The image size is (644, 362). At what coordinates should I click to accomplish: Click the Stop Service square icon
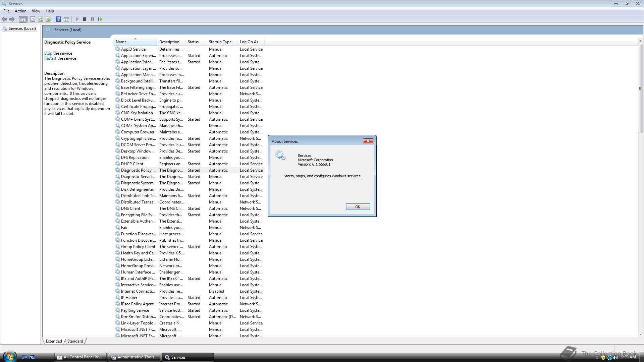click(x=85, y=19)
